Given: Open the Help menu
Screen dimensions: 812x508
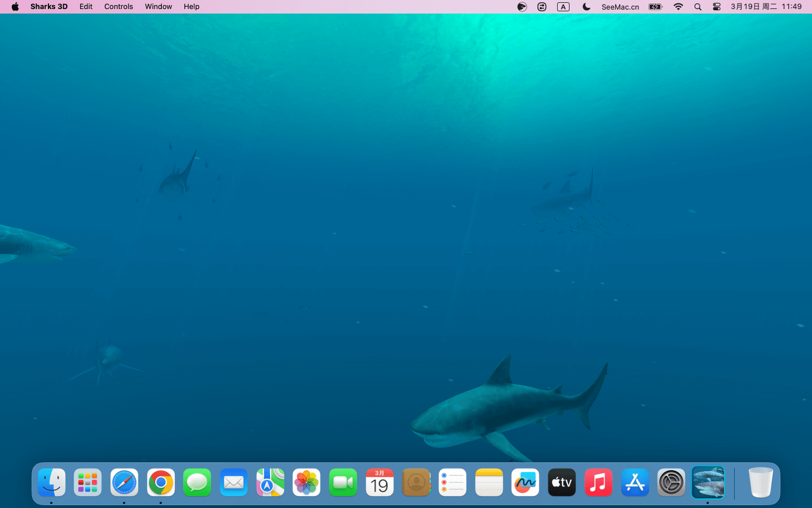Looking at the screenshot, I should [x=191, y=7].
